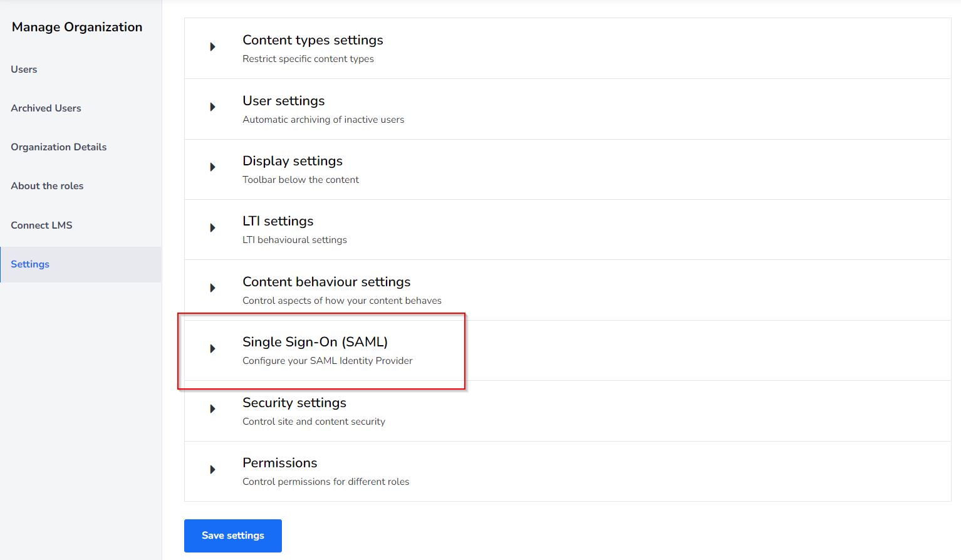Expand the Permissions section arrow
Viewport: 961px width, 560px height.
pyautogui.click(x=212, y=470)
